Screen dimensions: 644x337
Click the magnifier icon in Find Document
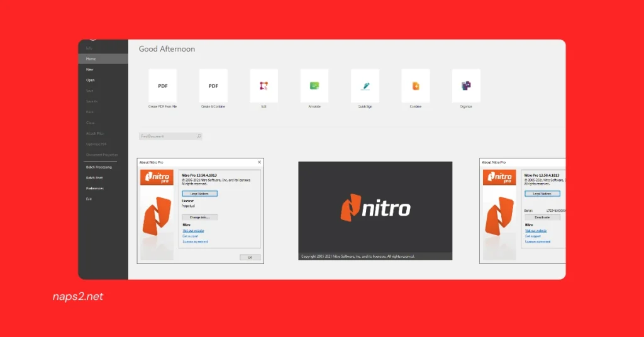click(x=199, y=136)
